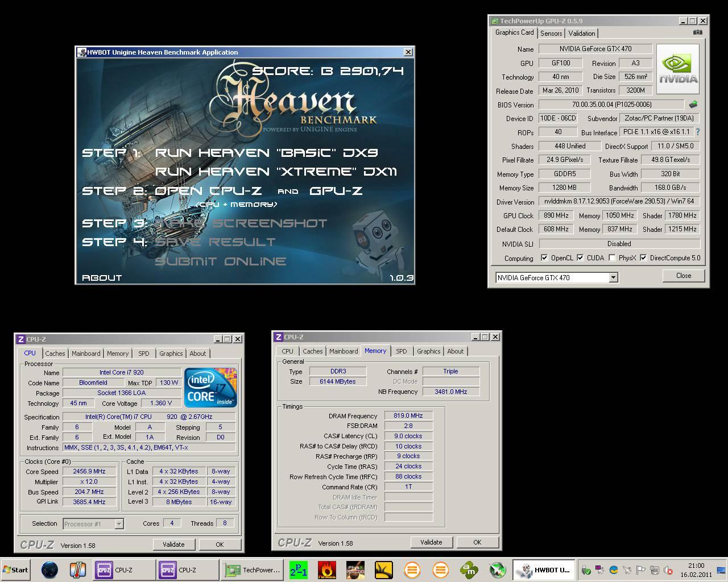
Task: Toggle the DirectCompute 5.0 checkbox
Action: point(643,257)
